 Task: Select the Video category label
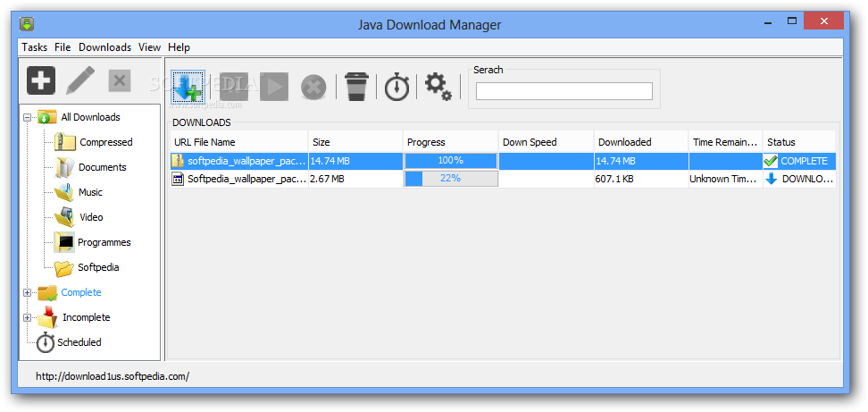click(91, 217)
